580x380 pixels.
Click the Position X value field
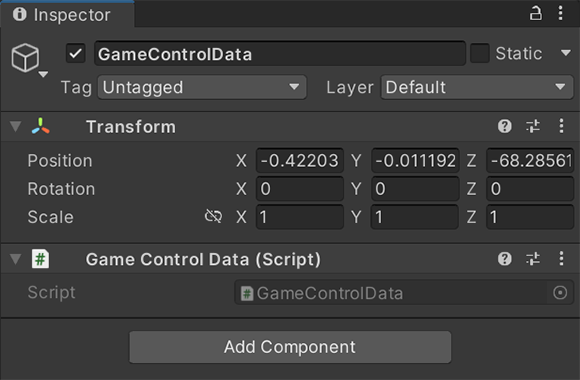(300, 161)
